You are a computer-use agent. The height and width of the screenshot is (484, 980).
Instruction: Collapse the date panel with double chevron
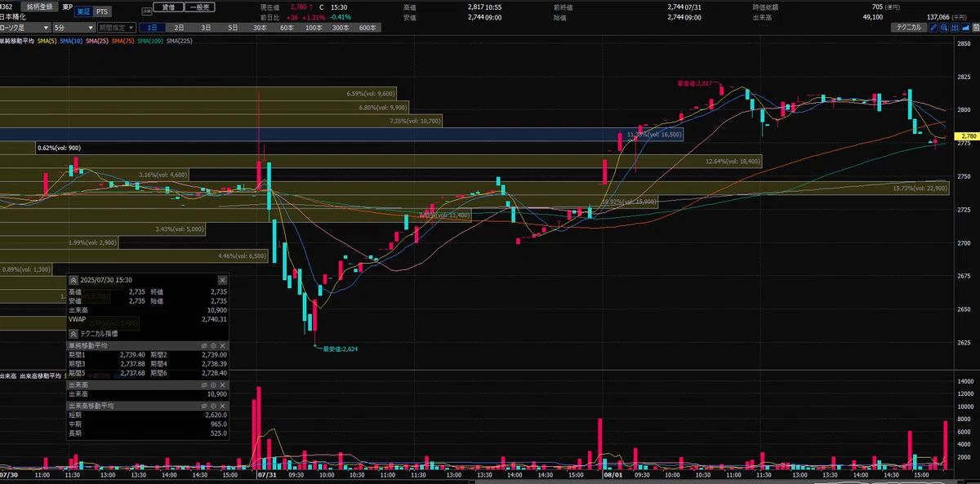(73, 280)
